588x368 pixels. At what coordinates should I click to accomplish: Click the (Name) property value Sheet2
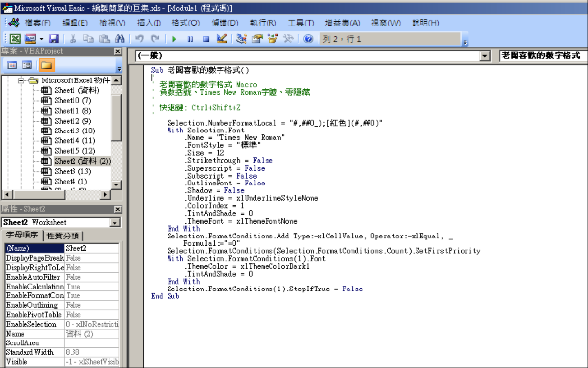(91, 248)
